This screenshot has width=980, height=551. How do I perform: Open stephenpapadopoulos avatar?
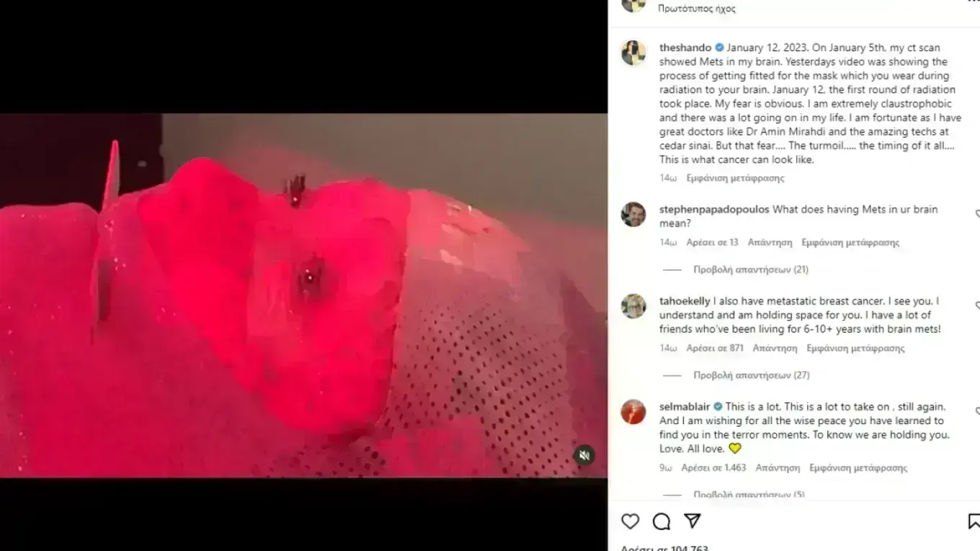[633, 214]
